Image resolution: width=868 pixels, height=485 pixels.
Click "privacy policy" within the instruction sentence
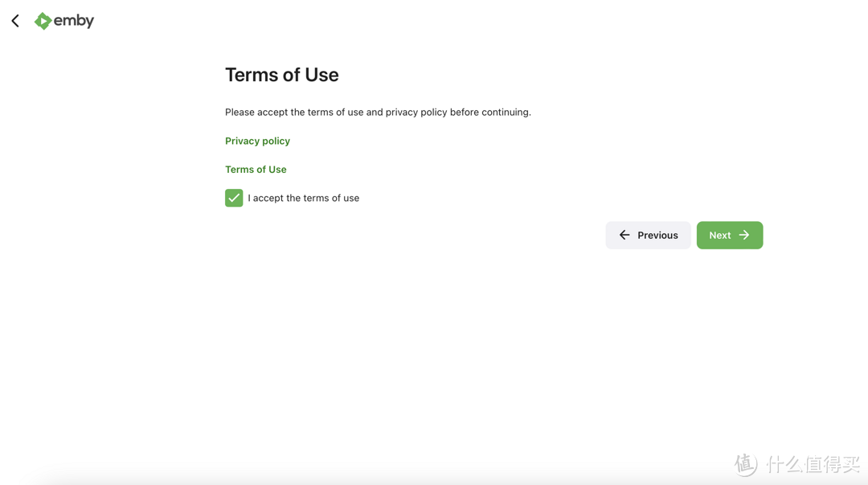(416, 112)
